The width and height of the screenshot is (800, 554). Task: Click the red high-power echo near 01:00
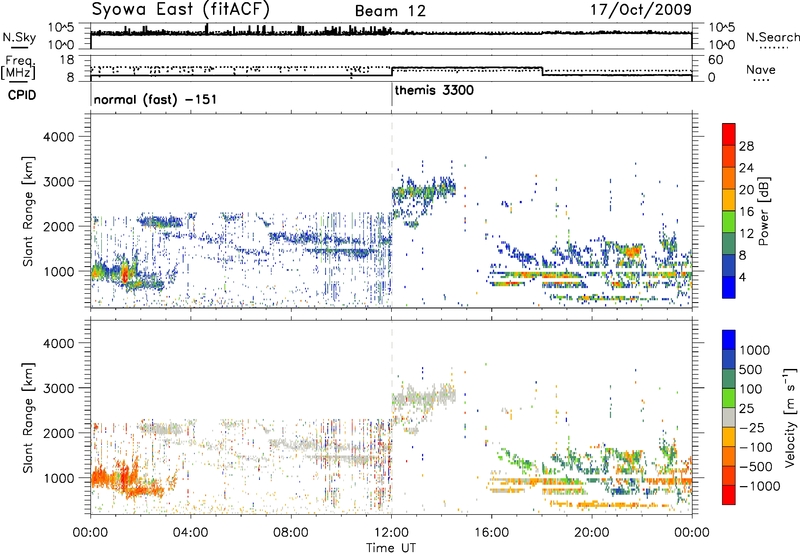[125, 275]
